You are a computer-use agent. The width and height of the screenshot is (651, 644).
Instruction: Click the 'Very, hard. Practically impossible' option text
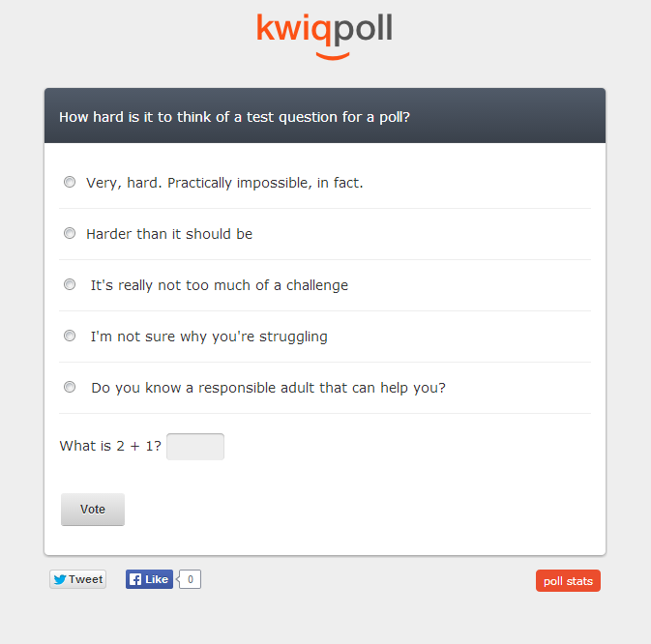point(224,183)
